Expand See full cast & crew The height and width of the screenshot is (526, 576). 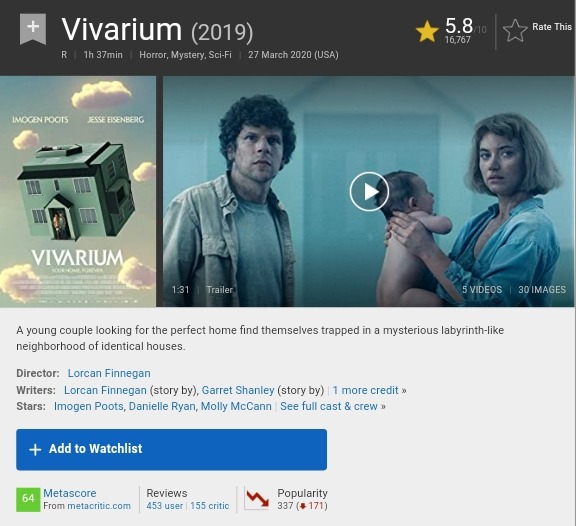[333, 406]
